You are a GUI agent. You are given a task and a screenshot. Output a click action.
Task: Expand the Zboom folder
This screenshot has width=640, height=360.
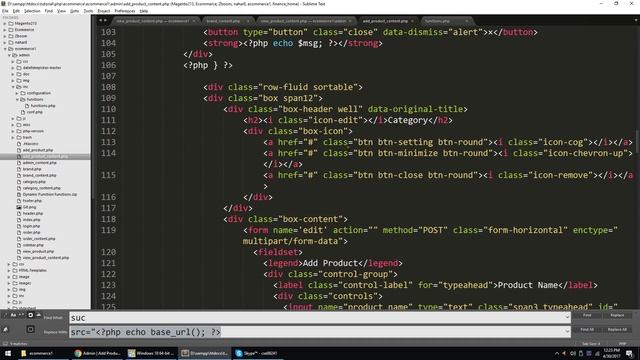point(5,36)
